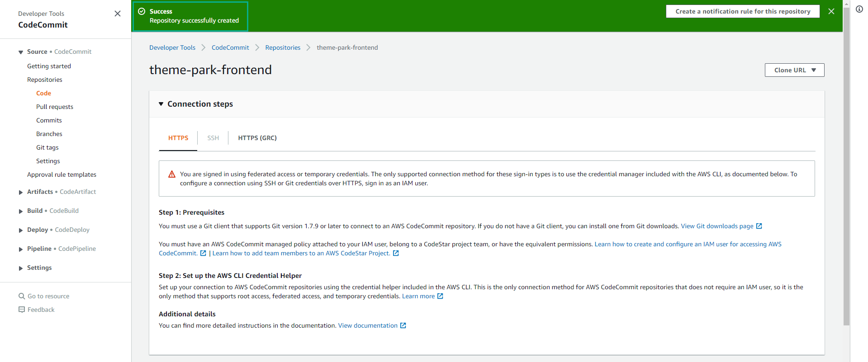
Task: Click the Feedback speech bubble icon
Action: 22,310
